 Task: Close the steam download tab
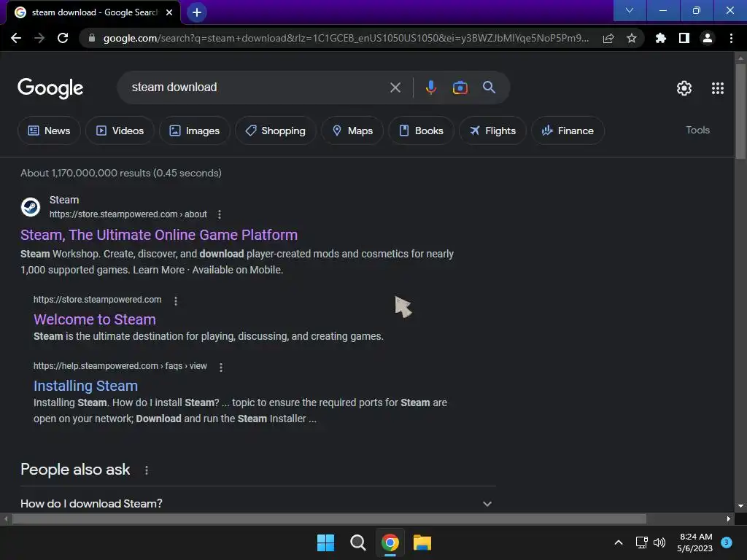point(169,12)
